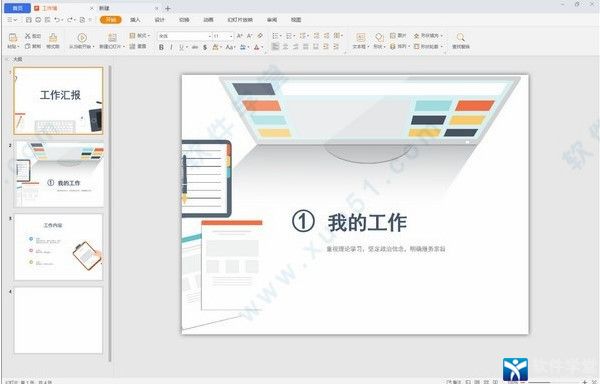Image resolution: width=600 pixels, height=384 pixels.
Task: Click the 我的工作 title text on slide
Action: click(x=367, y=222)
